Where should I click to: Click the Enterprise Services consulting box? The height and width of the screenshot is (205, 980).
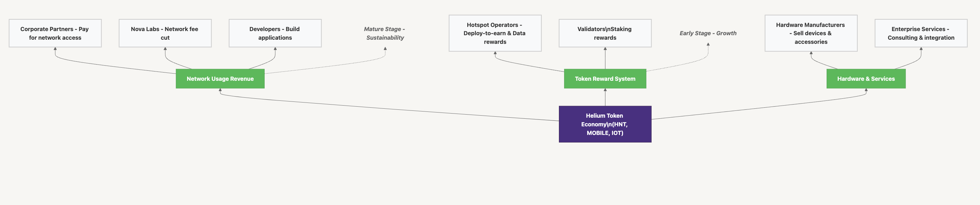[921, 33]
